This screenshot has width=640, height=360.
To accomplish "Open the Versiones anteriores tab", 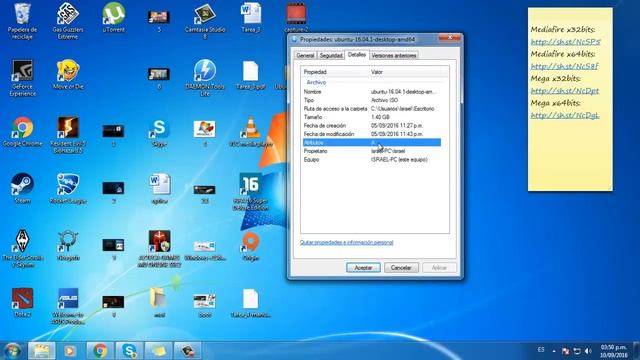I will pyautogui.click(x=394, y=55).
